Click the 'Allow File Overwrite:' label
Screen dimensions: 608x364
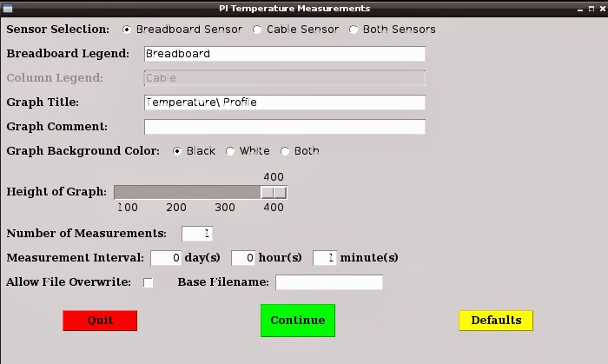[x=69, y=282]
